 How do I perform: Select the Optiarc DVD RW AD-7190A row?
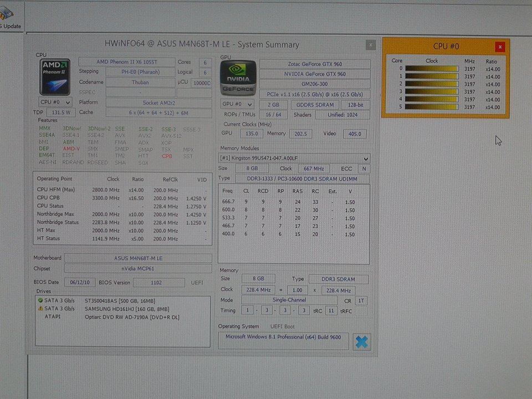122,317
